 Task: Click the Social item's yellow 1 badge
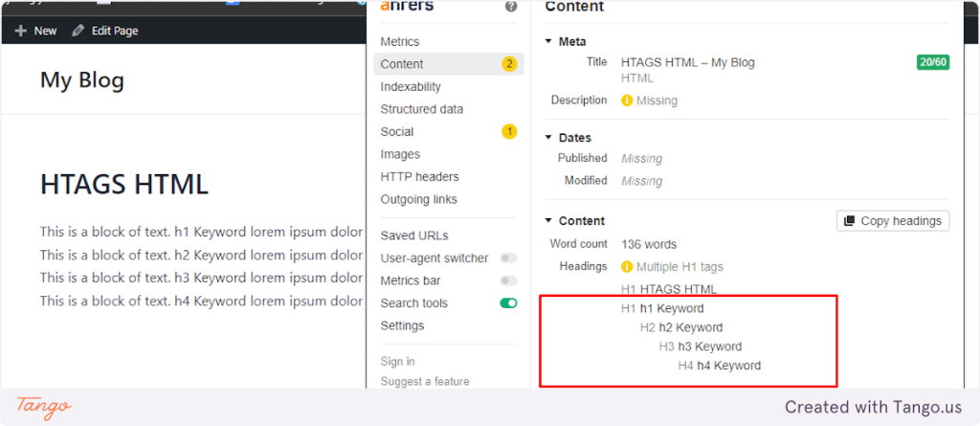(509, 131)
